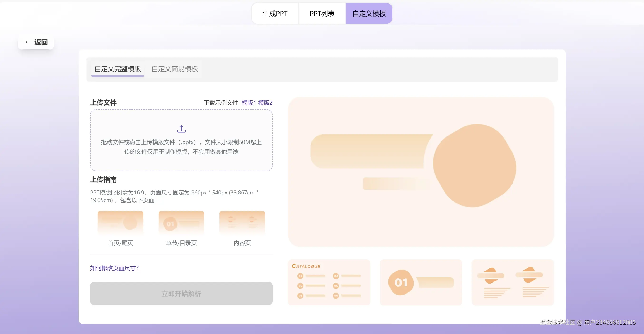Open the content page slide preview thumbnail
The width and height of the screenshot is (644, 334).
click(x=513, y=282)
